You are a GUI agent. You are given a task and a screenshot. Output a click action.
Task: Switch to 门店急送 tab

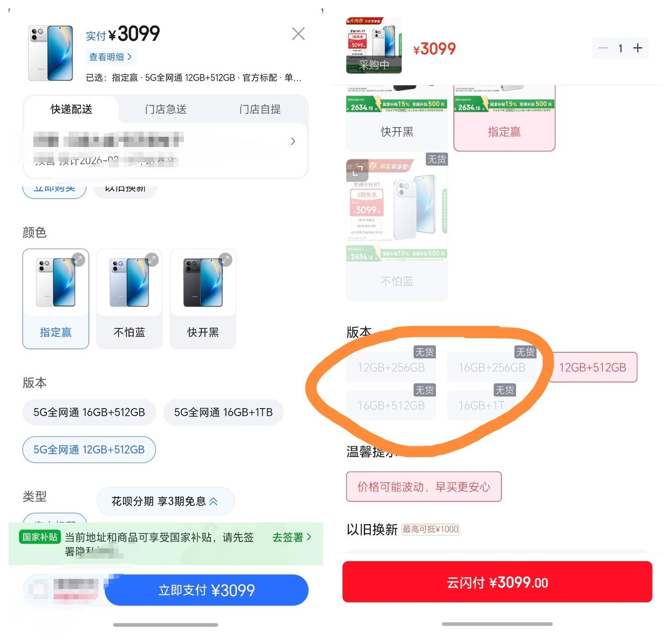[166, 109]
